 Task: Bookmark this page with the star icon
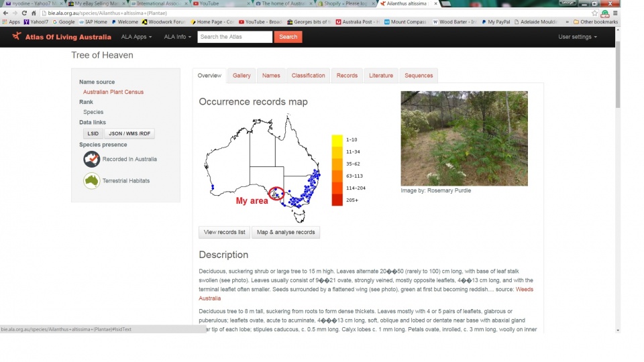594,13
